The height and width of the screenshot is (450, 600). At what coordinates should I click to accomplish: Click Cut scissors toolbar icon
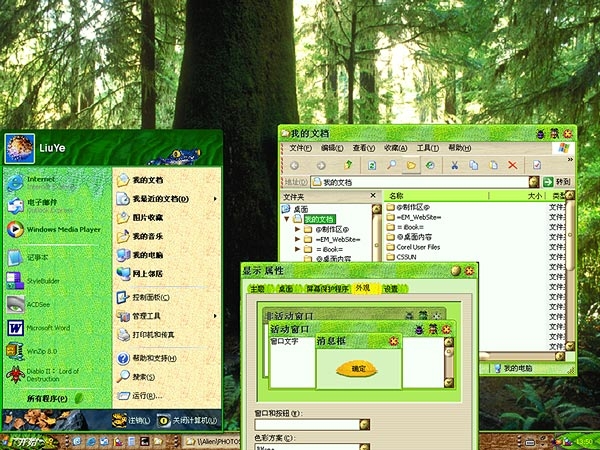pos(454,165)
